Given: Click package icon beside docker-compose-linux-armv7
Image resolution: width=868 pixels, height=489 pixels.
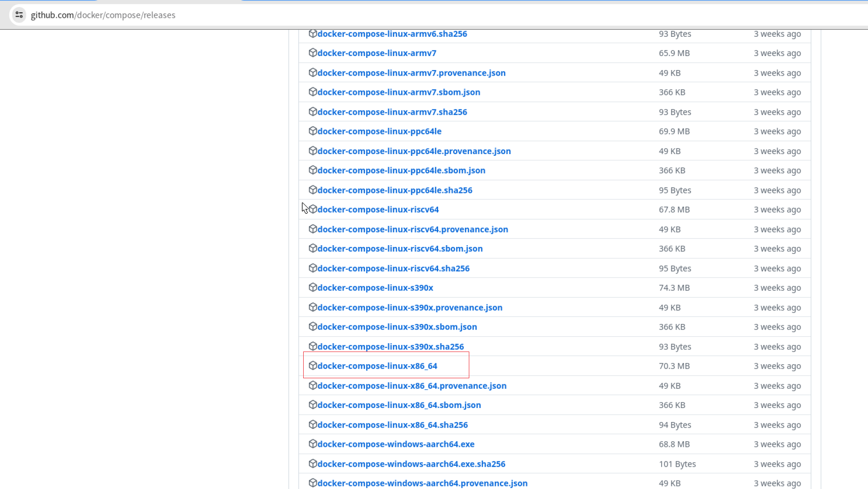Looking at the screenshot, I should point(312,53).
